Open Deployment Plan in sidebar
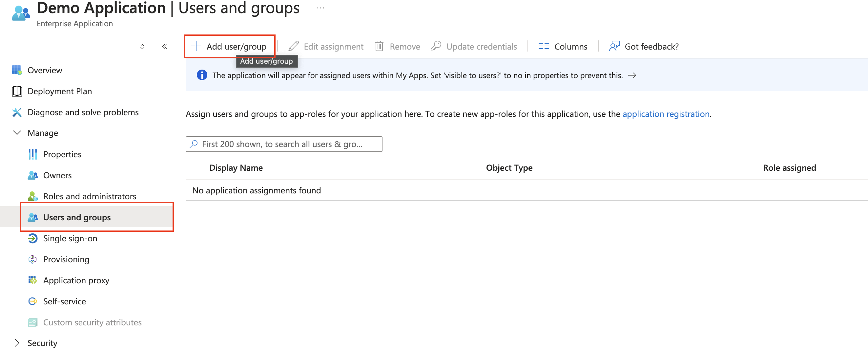This screenshot has width=868, height=350. pos(60,91)
